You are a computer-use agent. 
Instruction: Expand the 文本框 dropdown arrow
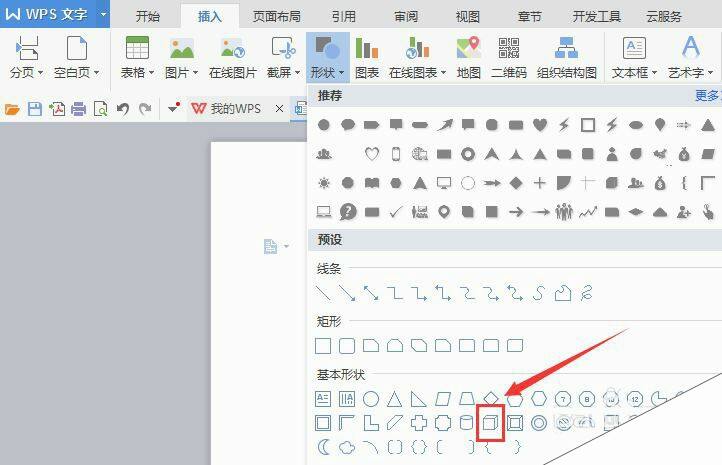654,73
